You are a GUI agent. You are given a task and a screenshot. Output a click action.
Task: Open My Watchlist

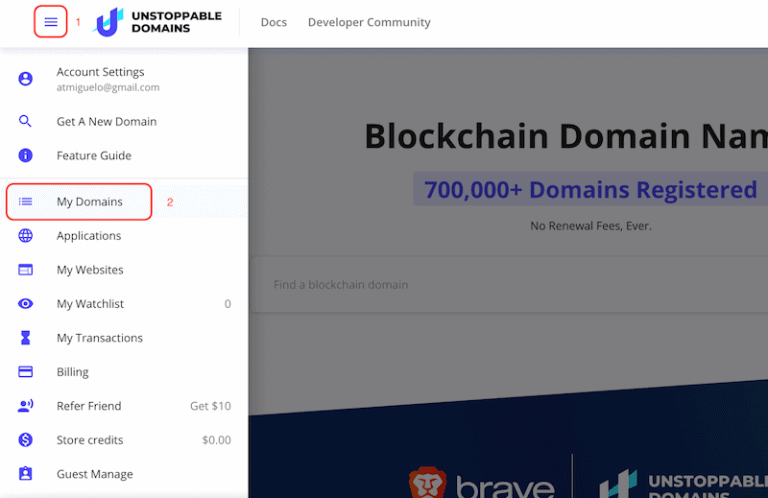click(x=124, y=304)
